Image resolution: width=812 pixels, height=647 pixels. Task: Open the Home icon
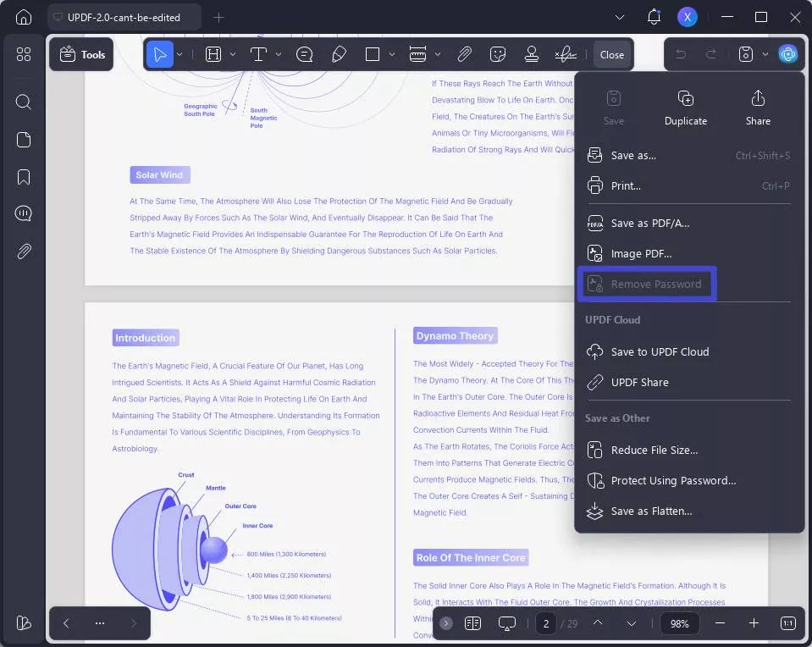click(24, 17)
